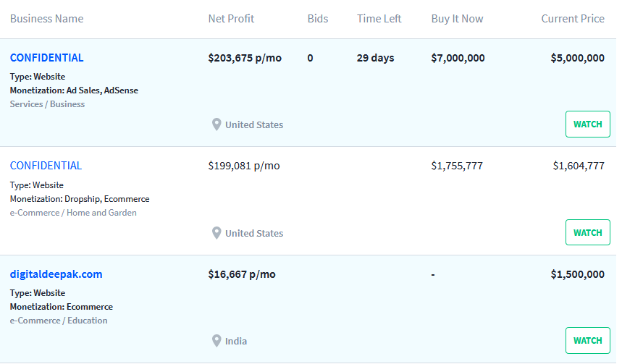
Task: Watch the digitaldeepak.com listing
Action: point(587,341)
